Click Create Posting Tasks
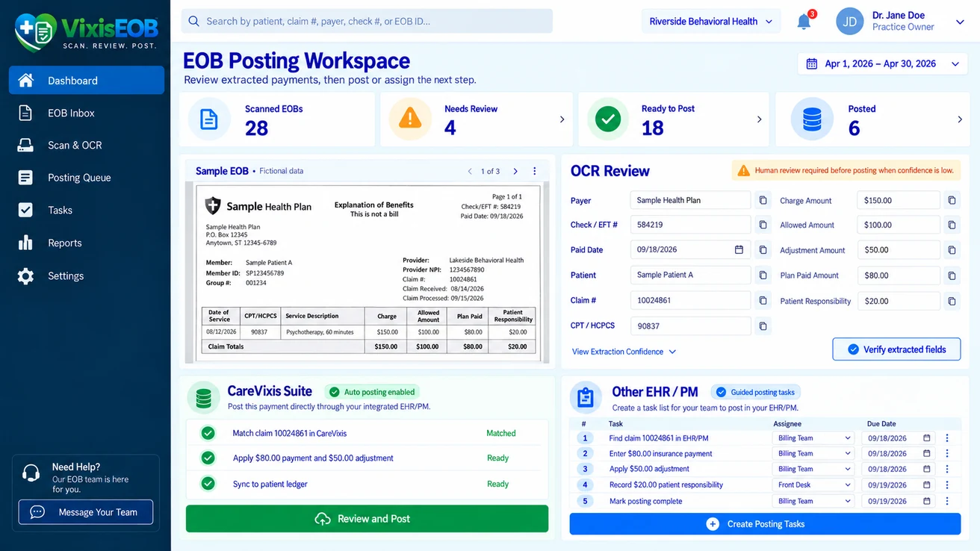Viewport: 980px width, 551px height. (x=765, y=524)
